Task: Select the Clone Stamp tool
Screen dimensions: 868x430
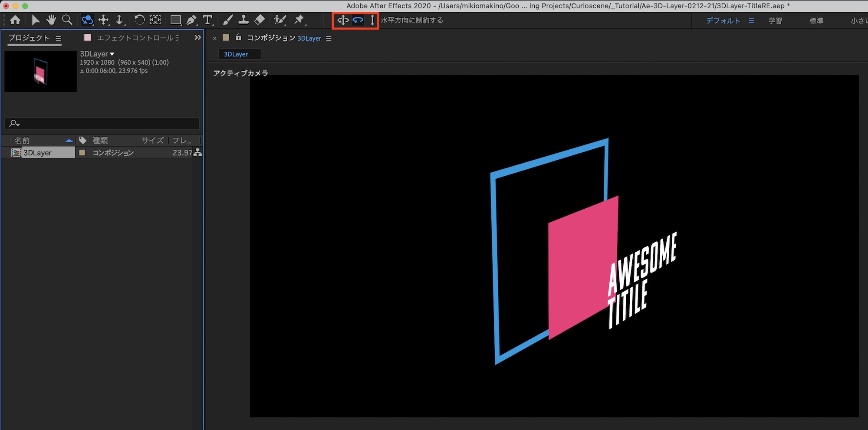Action: click(243, 20)
